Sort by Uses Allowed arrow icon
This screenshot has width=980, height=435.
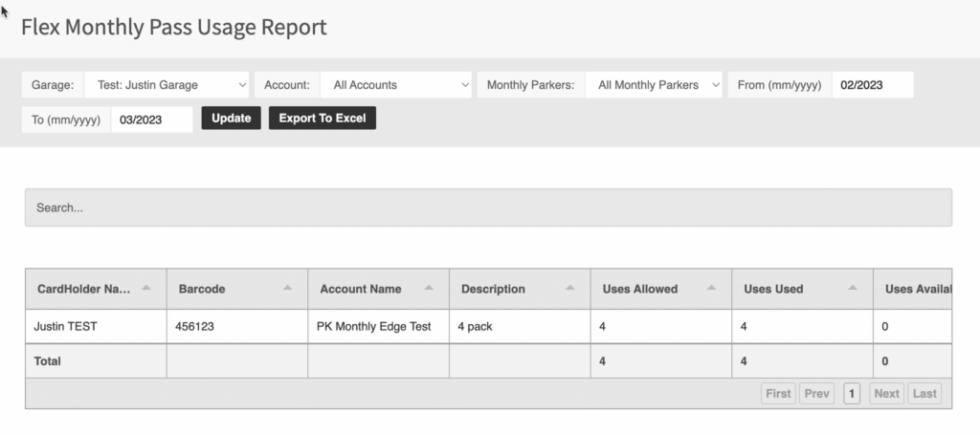pos(711,288)
